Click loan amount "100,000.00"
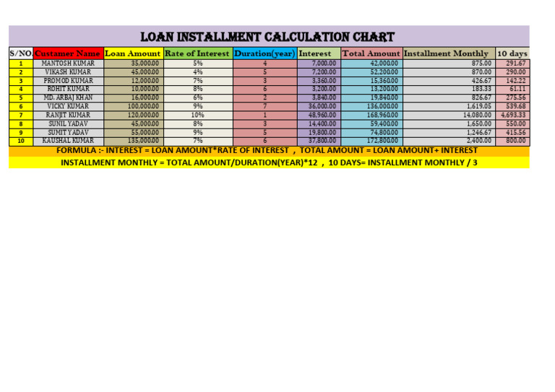 pos(134,106)
